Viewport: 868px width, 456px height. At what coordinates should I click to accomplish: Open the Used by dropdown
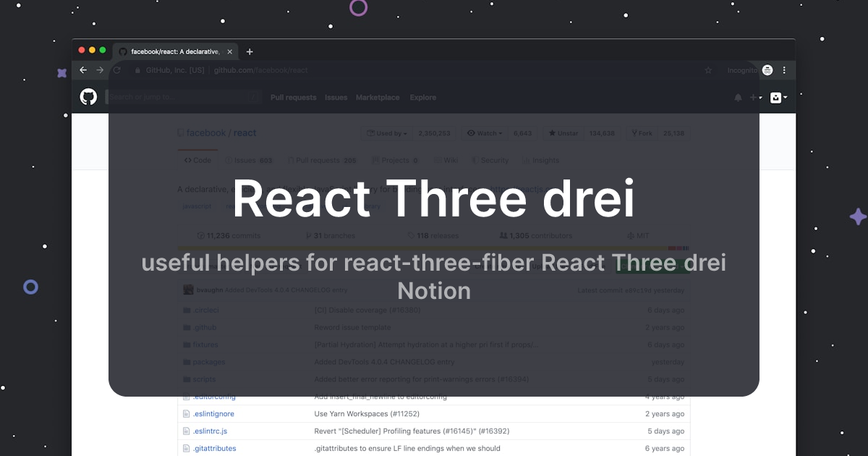tap(386, 133)
